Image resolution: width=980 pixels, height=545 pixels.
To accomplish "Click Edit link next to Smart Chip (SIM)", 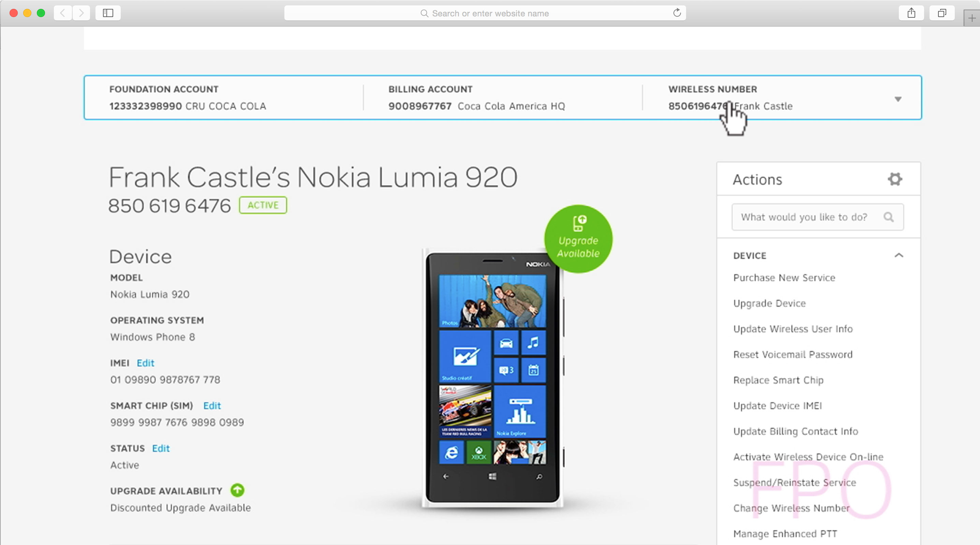I will [212, 406].
